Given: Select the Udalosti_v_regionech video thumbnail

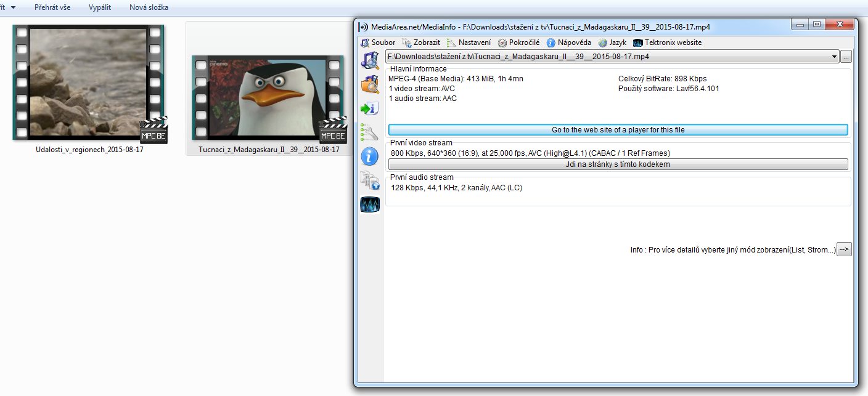Looking at the screenshot, I should pos(90,83).
